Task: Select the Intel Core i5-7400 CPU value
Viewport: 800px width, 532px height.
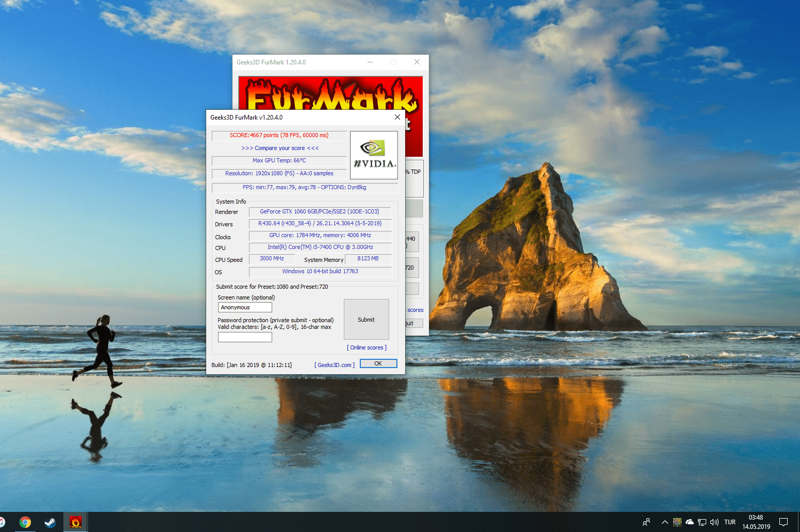Action: pos(320,247)
